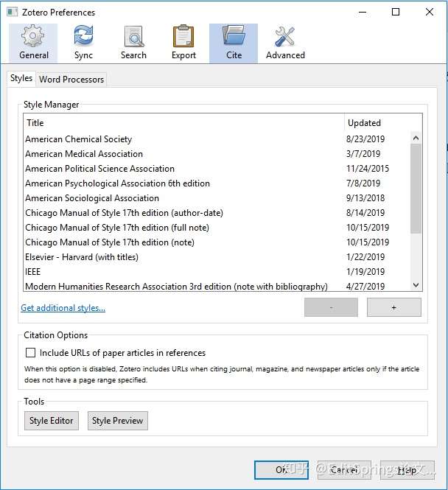This screenshot has height=490, width=448.
Task: Click the 11/24/2015 updated date cell
Action: pos(368,169)
